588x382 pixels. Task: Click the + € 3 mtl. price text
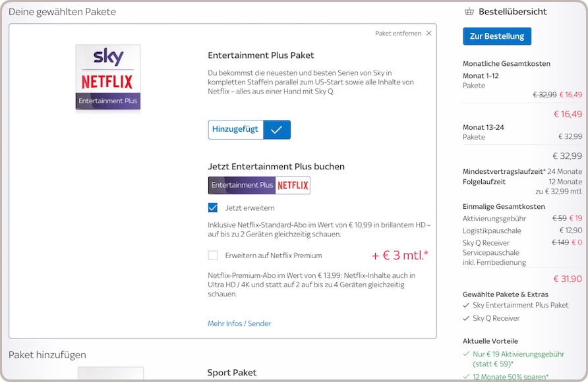coord(399,256)
